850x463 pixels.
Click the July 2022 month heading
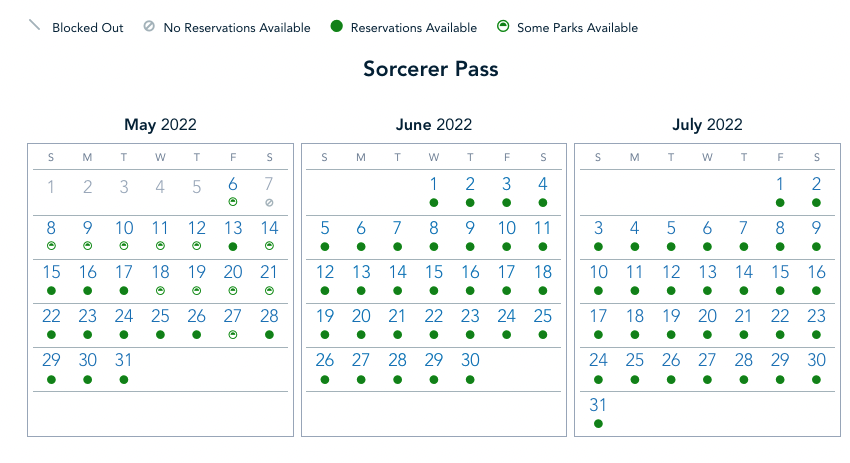tap(707, 125)
